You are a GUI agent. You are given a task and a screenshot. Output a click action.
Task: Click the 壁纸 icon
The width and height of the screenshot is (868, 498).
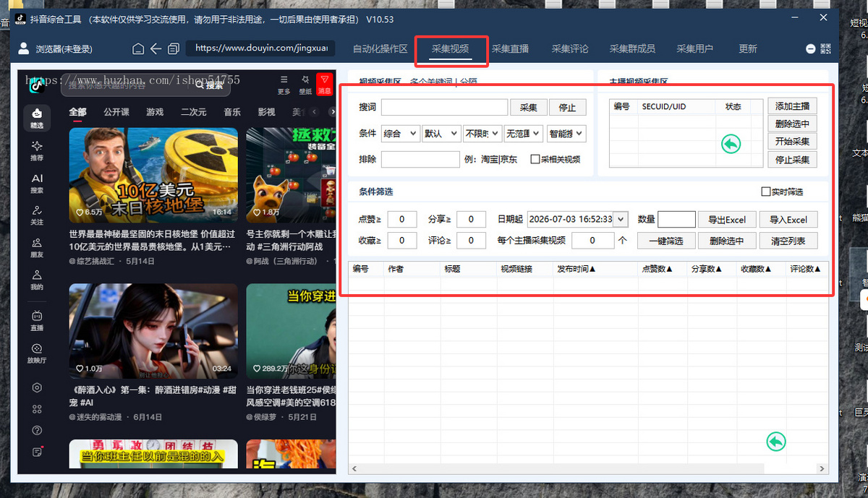pos(305,84)
